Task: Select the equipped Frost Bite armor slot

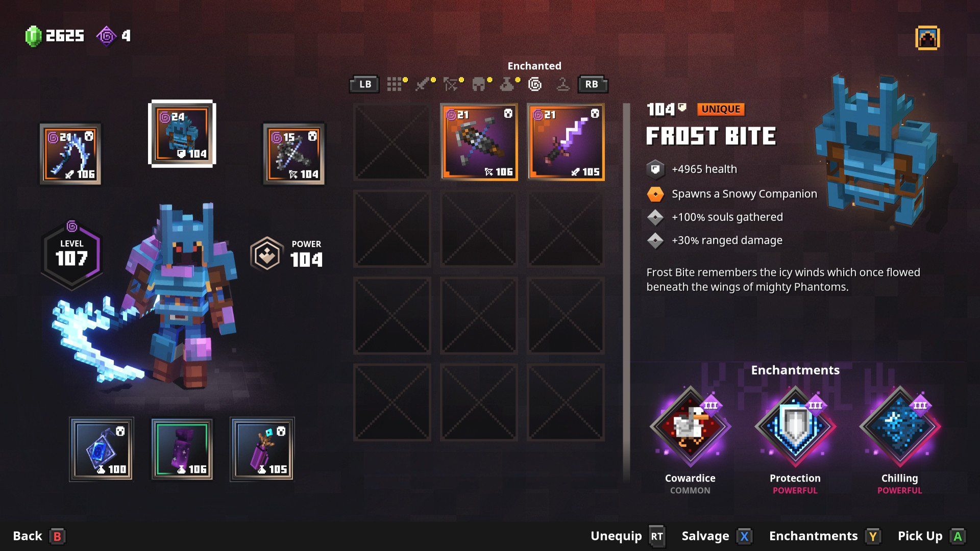Action: [x=182, y=134]
